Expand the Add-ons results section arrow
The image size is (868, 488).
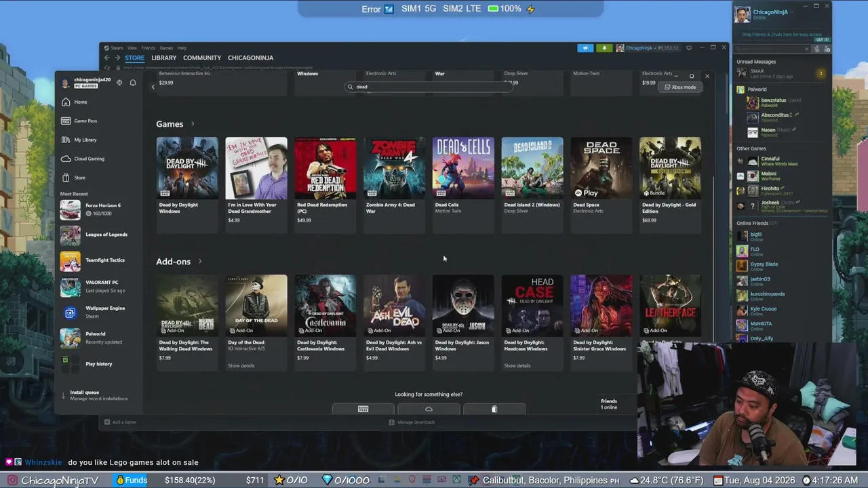pos(200,262)
